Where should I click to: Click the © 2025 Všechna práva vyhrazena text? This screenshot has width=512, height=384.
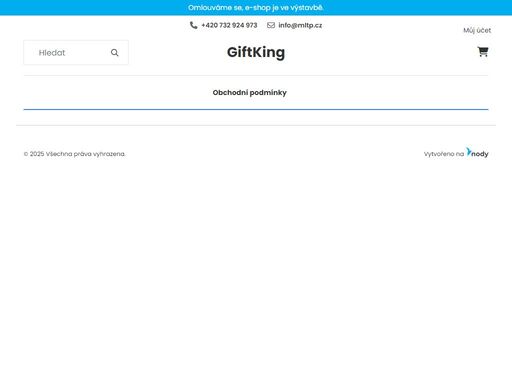click(x=74, y=154)
